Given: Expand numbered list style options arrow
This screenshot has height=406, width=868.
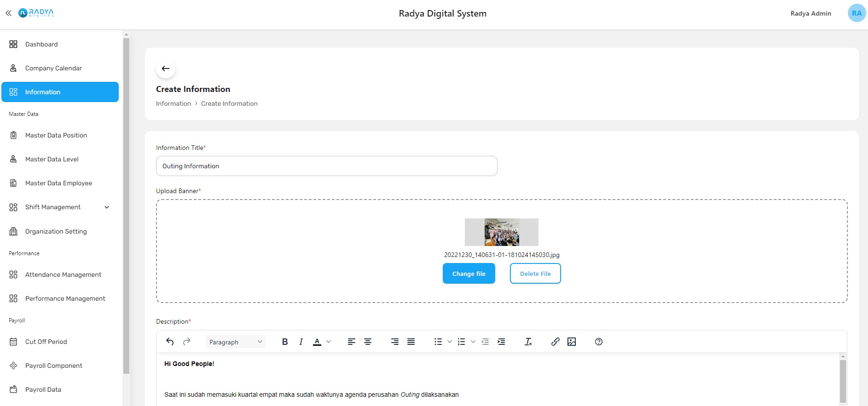Looking at the screenshot, I should pos(473,342).
